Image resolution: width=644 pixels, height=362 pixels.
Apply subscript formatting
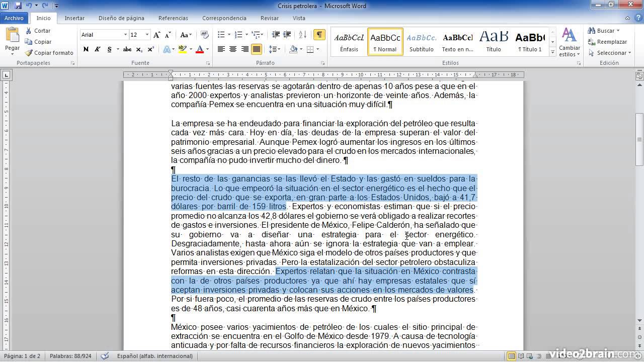click(x=139, y=49)
